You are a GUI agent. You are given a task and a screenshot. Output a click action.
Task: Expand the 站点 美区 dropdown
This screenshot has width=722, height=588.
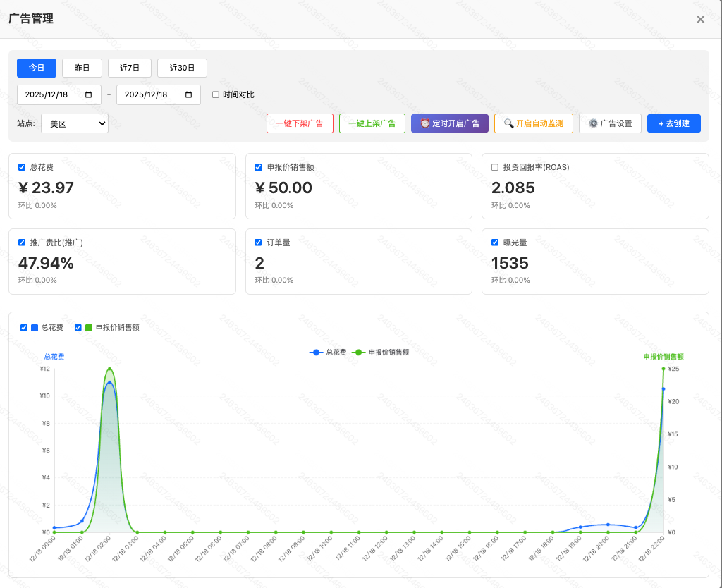74,123
